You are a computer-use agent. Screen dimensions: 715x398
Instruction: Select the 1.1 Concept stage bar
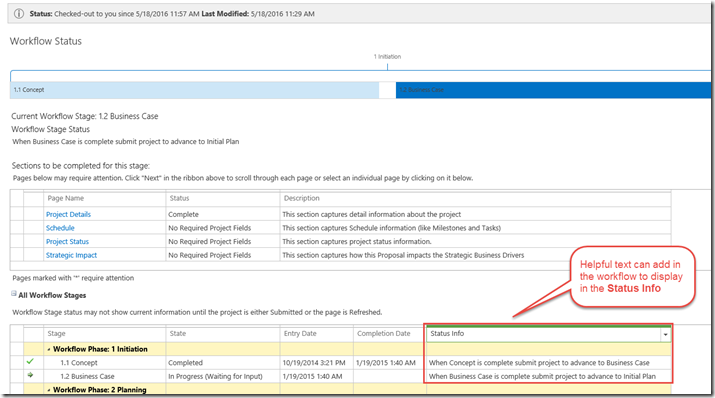pos(194,90)
